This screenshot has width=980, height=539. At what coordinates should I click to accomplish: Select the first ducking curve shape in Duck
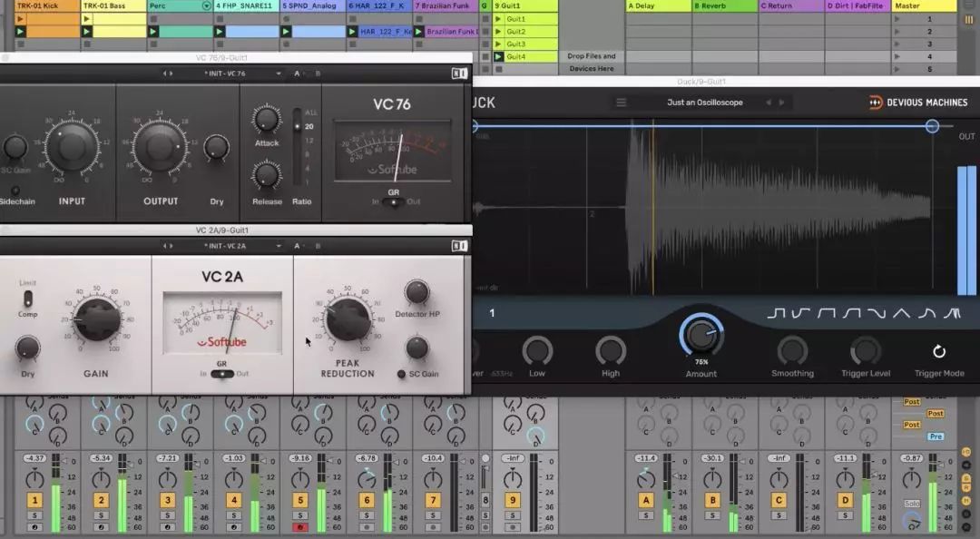tap(776, 313)
